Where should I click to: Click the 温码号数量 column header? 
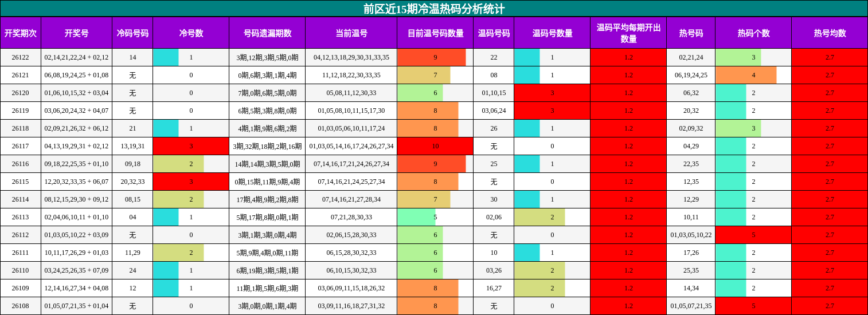552,33
